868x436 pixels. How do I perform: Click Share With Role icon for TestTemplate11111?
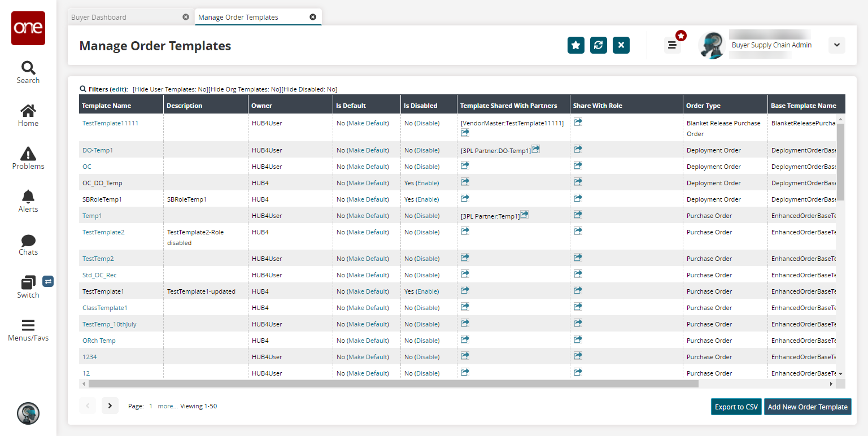click(578, 122)
